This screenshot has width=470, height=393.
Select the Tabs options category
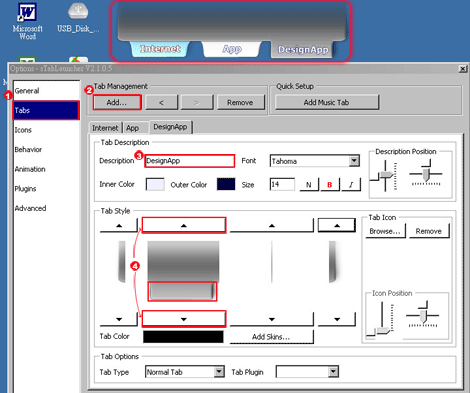click(46, 110)
